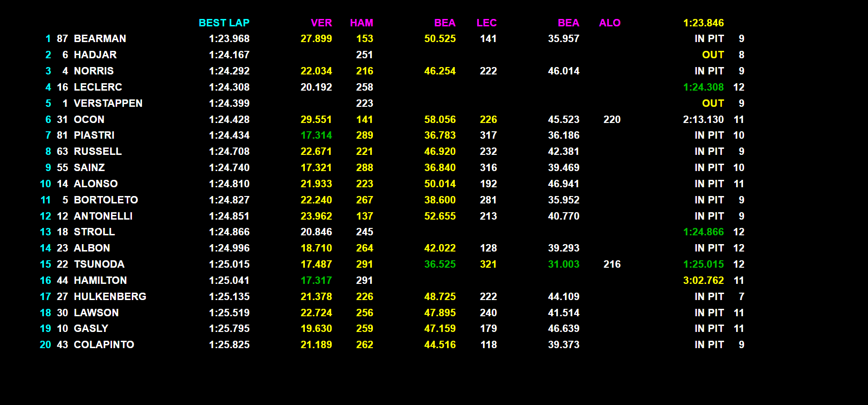This screenshot has height=405, width=868.
Task: Select HAMILTON's yellow lap time 3:02.762
Action: point(703,281)
